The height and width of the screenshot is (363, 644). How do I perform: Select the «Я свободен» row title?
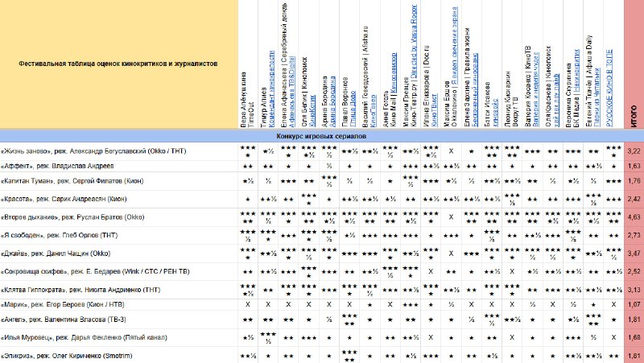click(x=59, y=235)
